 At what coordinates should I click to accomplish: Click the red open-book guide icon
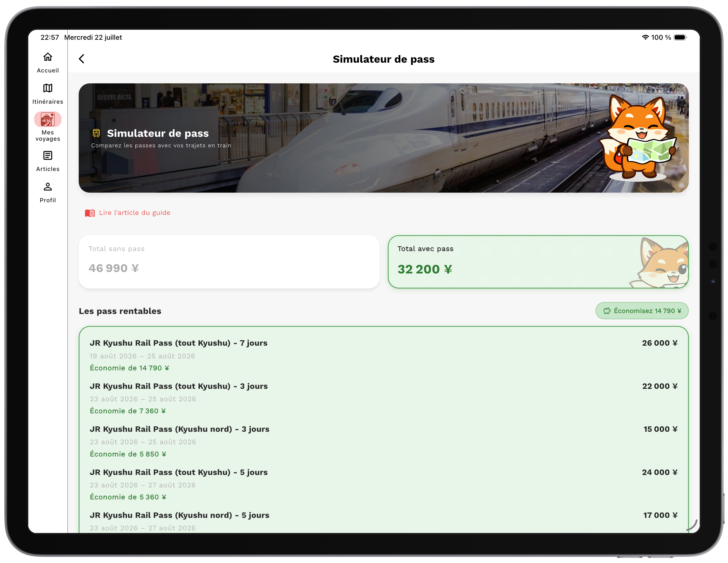[90, 213]
